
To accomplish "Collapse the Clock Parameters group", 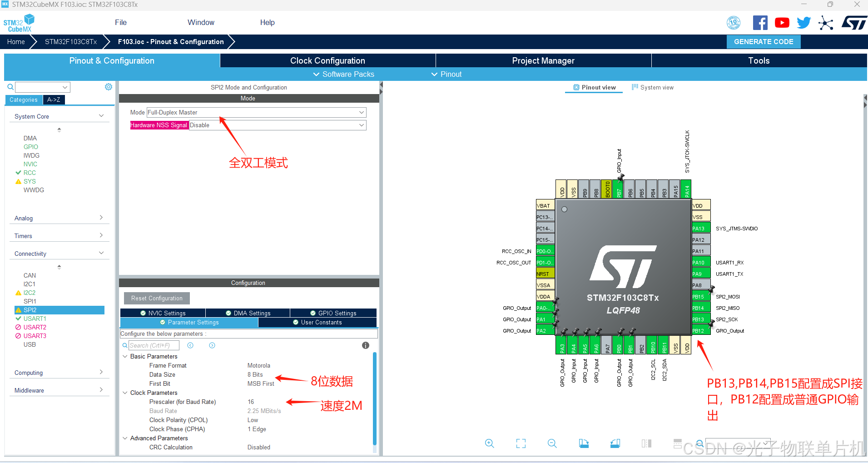I will click(x=125, y=393).
